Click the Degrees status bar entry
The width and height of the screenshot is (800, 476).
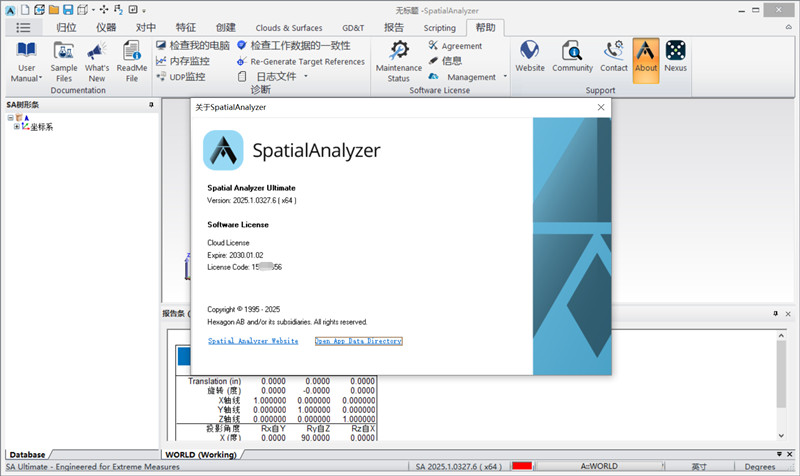(760, 466)
